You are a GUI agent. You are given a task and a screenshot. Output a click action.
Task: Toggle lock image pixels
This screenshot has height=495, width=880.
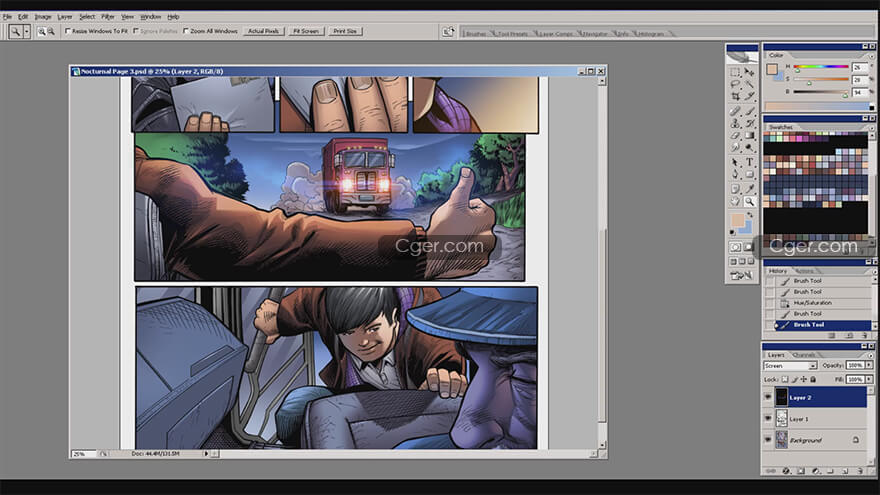[x=795, y=380]
